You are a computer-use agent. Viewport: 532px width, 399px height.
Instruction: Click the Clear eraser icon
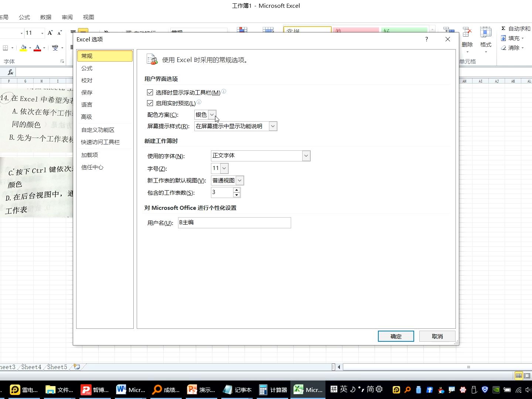pos(503,48)
